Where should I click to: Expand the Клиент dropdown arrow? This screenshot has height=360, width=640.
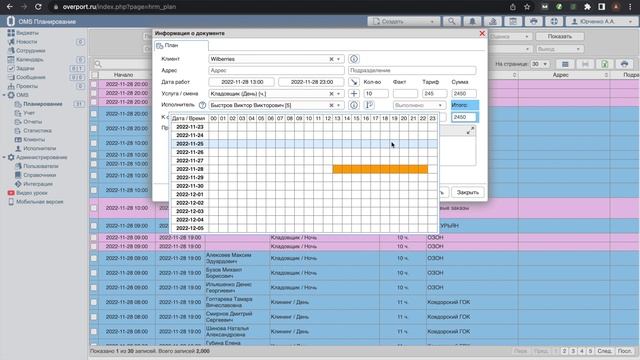pos(338,59)
